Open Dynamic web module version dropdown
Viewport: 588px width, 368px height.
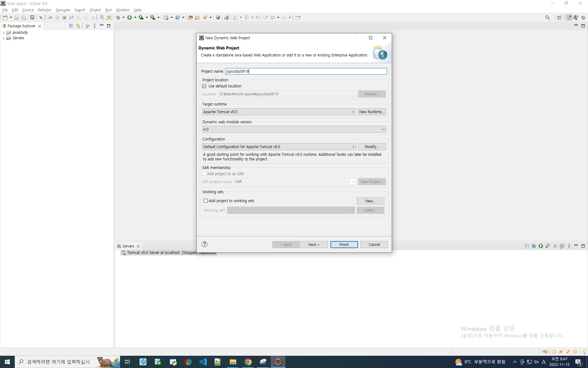pyautogui.click(x=294, y=129)
